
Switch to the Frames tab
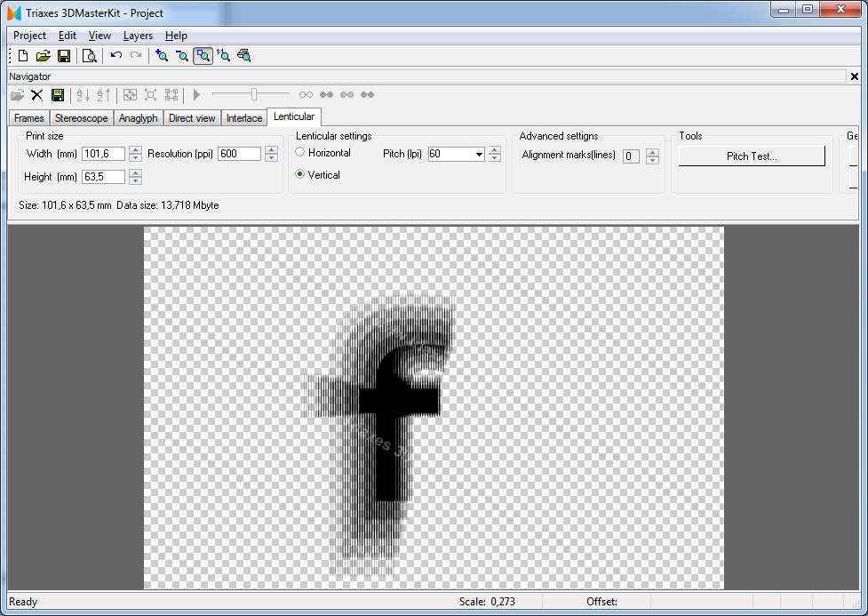(28, 118)
